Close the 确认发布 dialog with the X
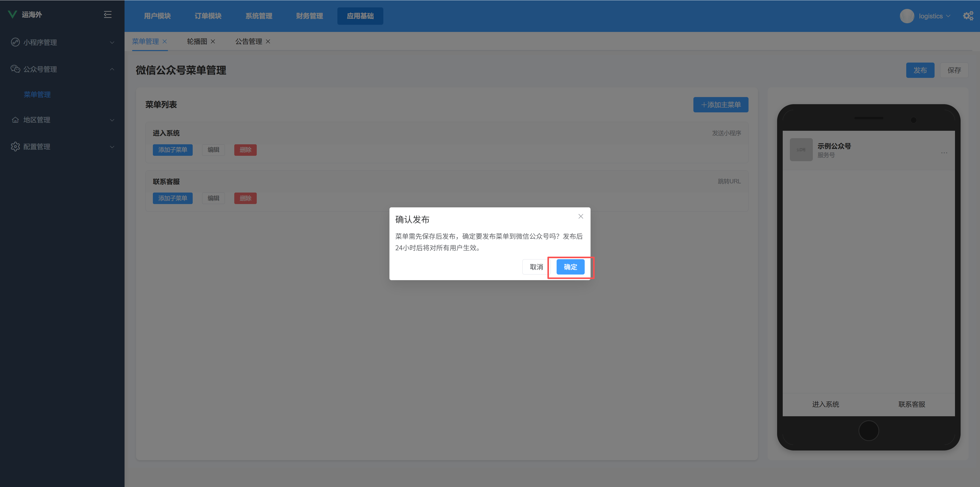 [x=581, y=216]
